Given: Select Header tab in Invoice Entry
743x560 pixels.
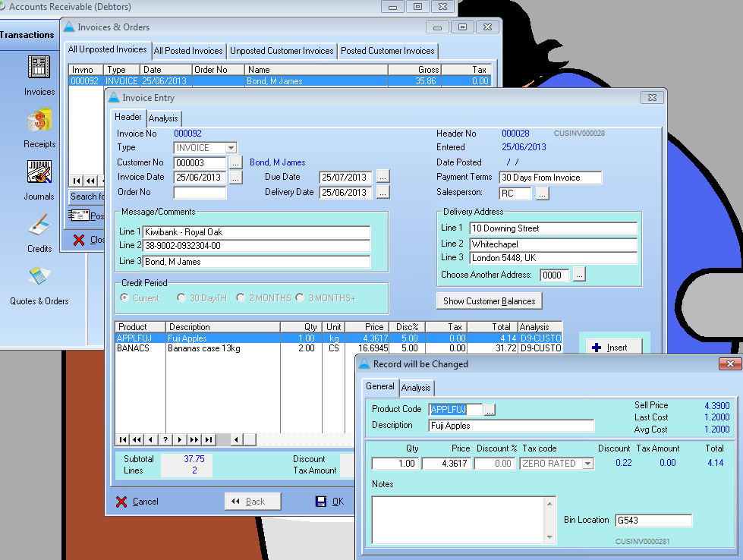Looking at the screenshot, I should tap(128, 117).
